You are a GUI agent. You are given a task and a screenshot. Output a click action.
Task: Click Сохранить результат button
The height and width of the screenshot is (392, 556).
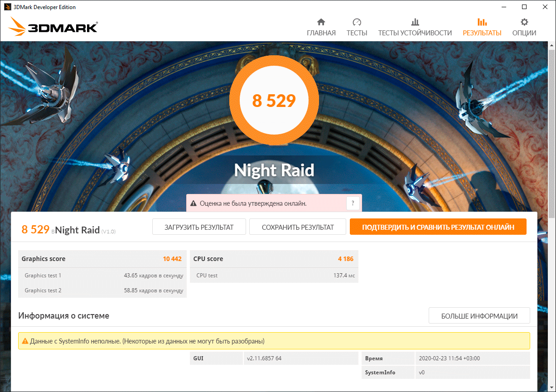(x=298, y=227)
